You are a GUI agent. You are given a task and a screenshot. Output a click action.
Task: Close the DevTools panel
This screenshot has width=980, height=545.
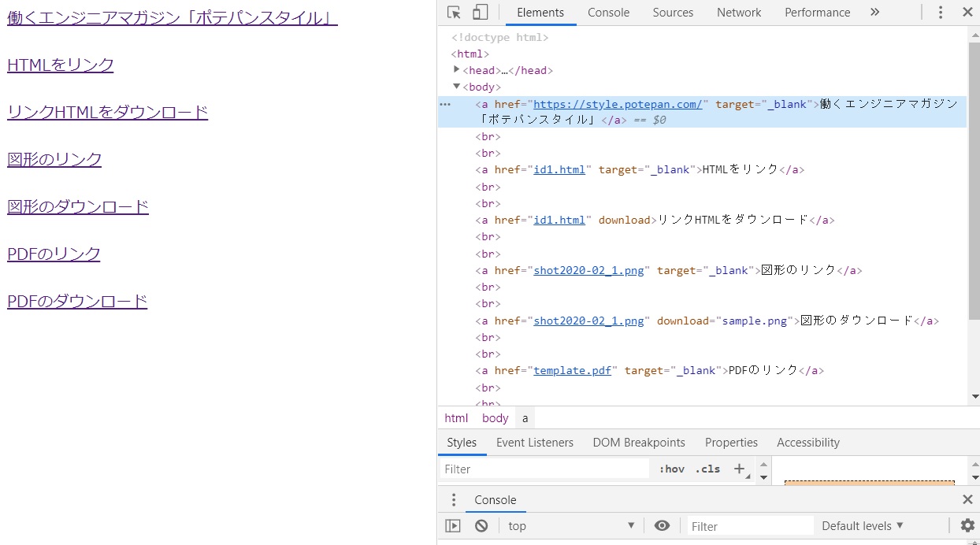pos(967,12)
